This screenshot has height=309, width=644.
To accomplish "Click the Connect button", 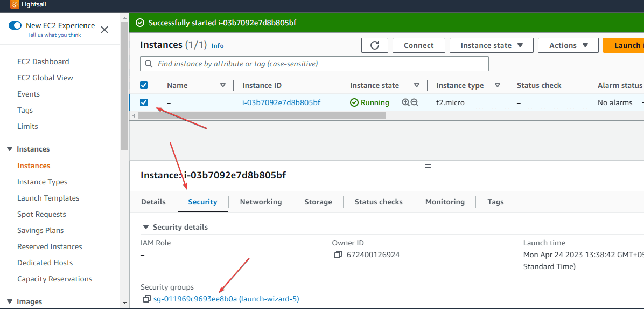I will [418, 45].
